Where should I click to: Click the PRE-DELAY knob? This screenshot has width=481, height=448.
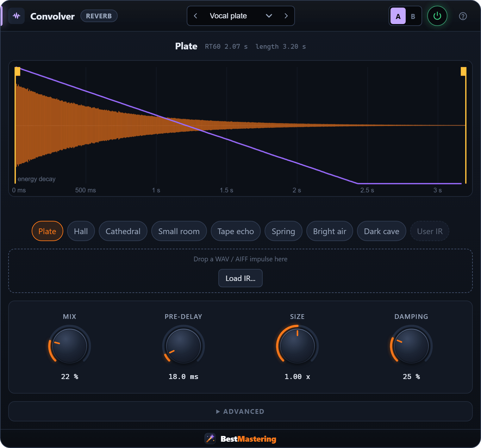coord(184,346)
